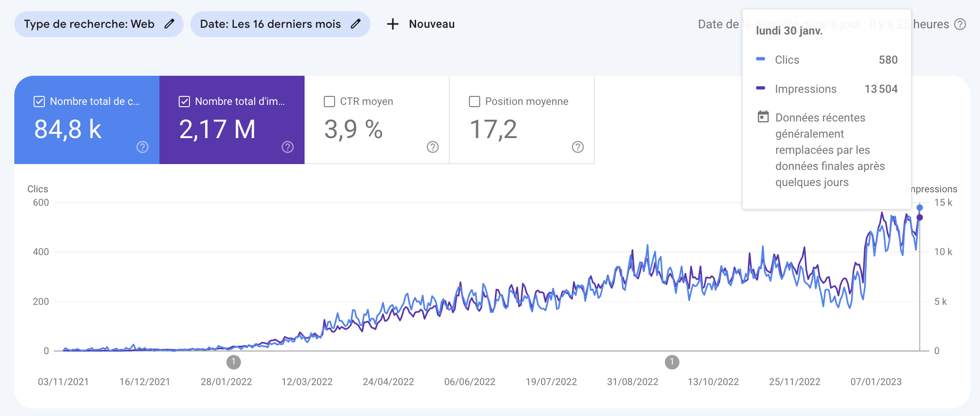980x416 pixels.
Task: Click the plus icon beside Nouveau
Action: coord(393,24)
